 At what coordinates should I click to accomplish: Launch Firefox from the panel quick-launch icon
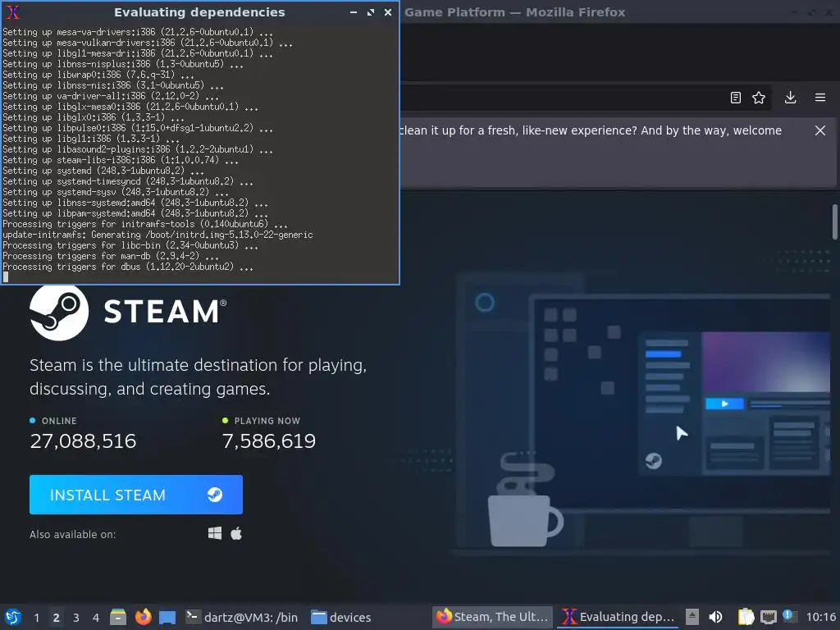[143, 617]
